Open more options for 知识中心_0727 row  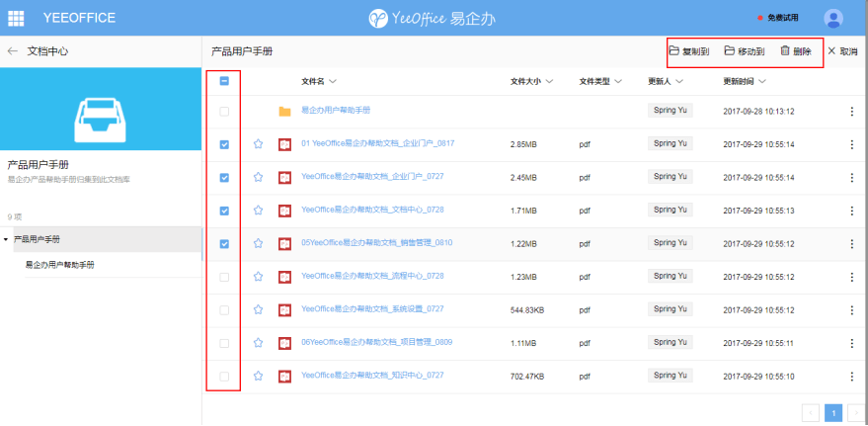point(852,377)
